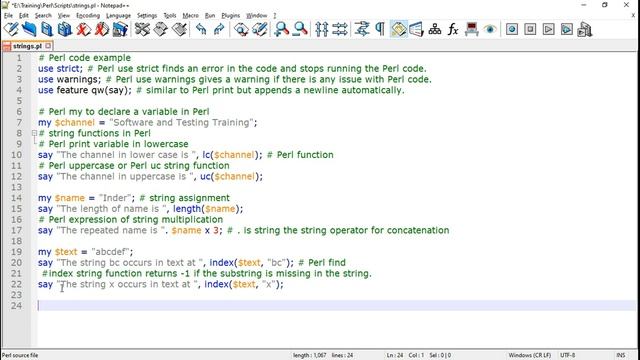Image resolution: width=640 pixels, height=360 pixels.
Task: Click the menu bar X close document button
Action: coord(633,16)
